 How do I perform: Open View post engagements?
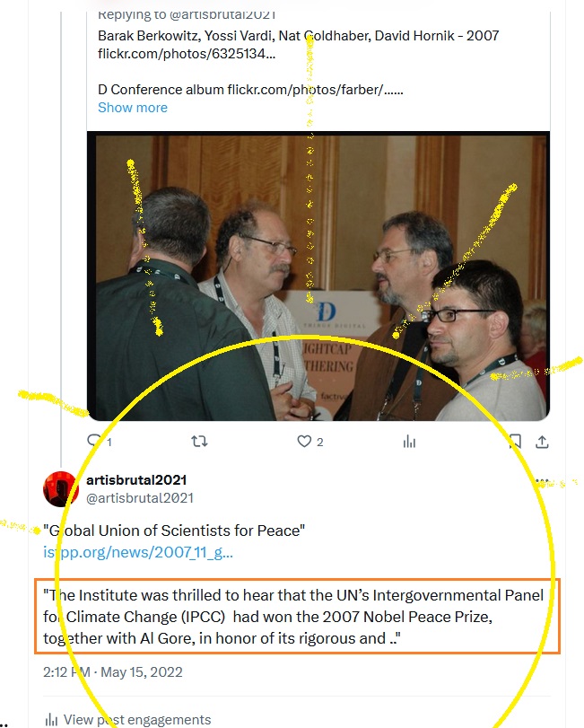137,720
